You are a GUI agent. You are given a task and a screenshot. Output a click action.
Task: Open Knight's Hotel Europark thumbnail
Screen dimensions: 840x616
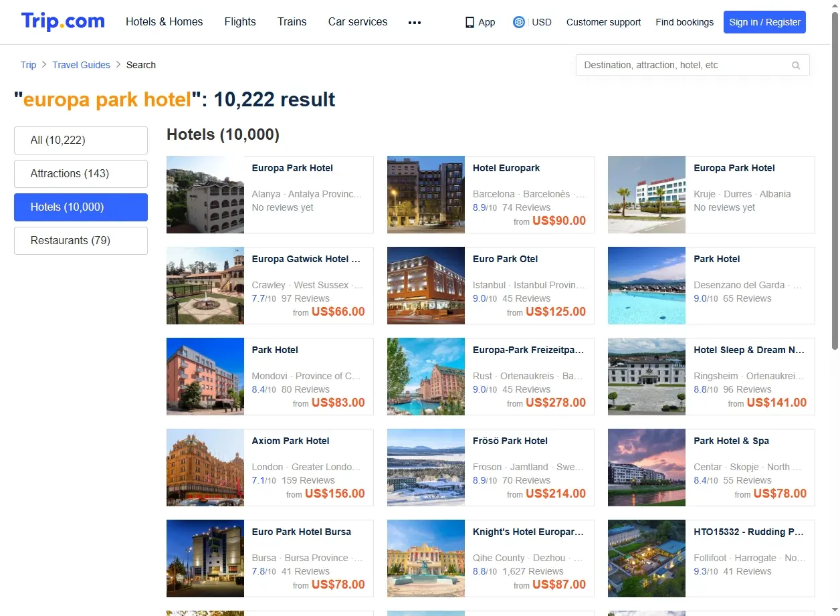pyautogui.click(x=426, y=558)
